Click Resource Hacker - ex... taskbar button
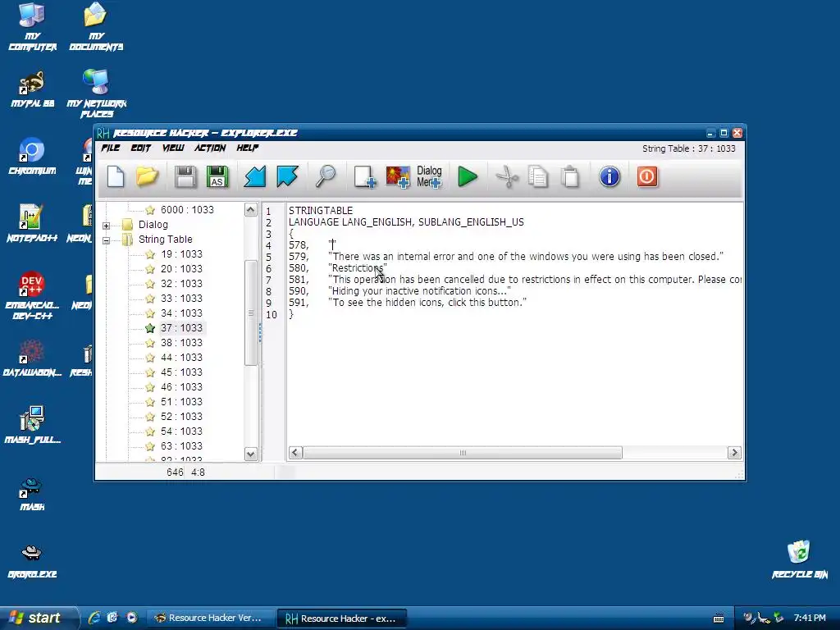Screen dimensions: 840x630 pos(341,619)
